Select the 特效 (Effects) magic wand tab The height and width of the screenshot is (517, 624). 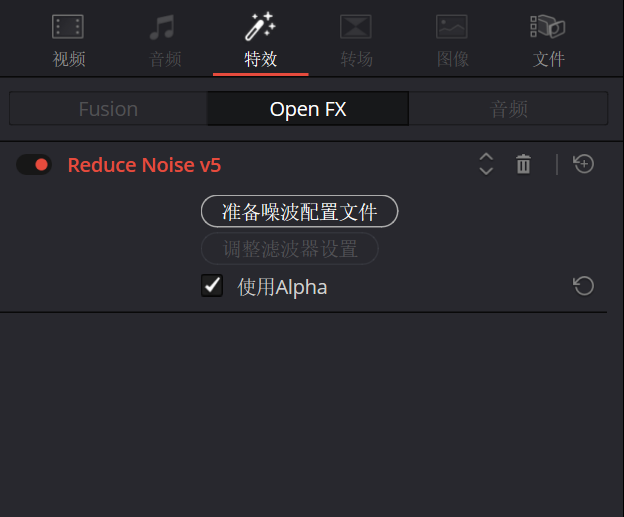tap(261, 40)
